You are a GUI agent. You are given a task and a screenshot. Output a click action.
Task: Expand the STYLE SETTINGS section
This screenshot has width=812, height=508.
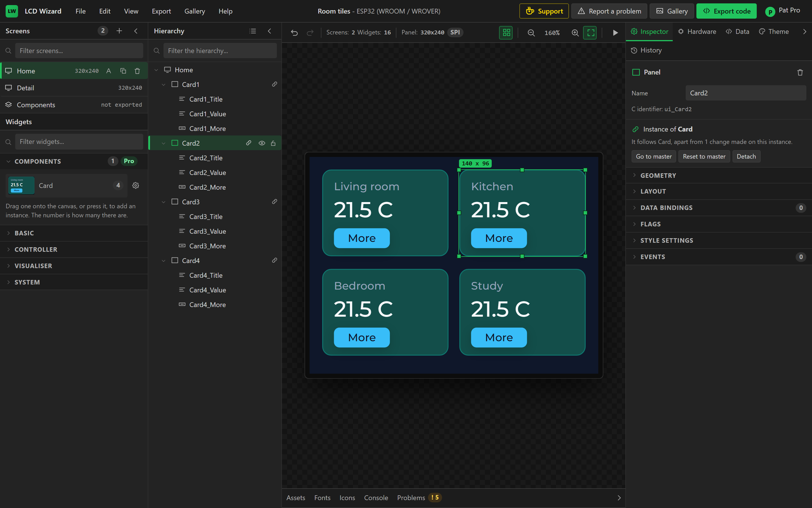719,240
